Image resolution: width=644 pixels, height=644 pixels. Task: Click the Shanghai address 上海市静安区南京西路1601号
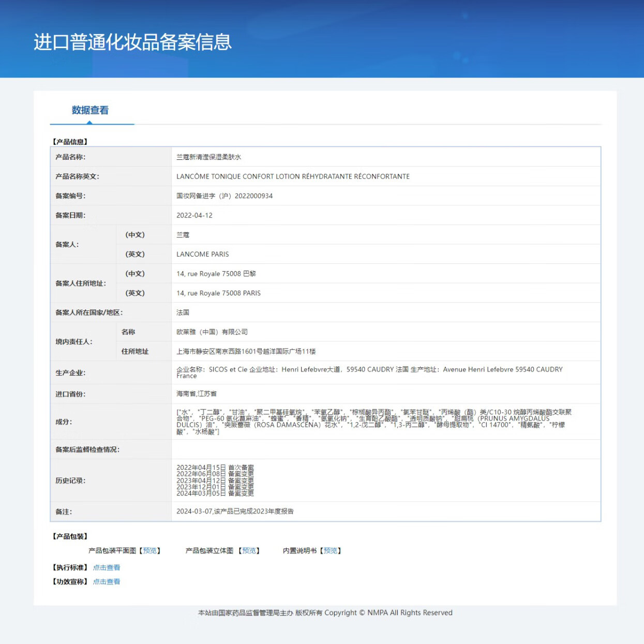tap(246, 352)
